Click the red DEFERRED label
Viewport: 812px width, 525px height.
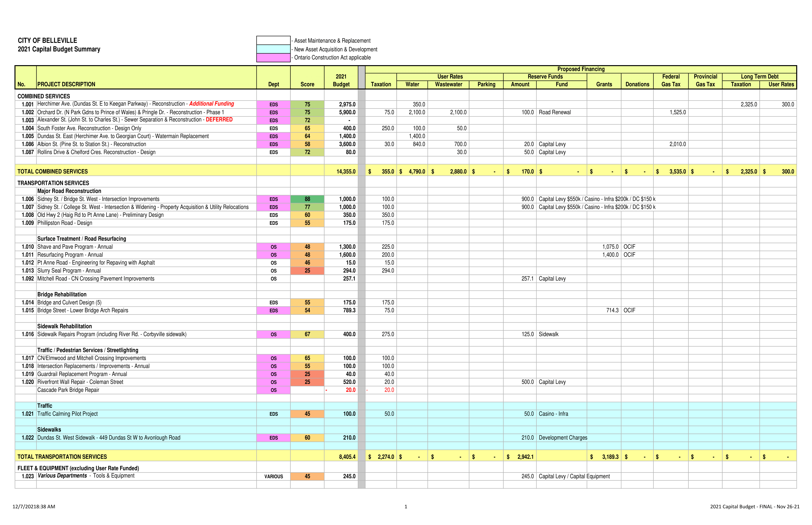219,120
